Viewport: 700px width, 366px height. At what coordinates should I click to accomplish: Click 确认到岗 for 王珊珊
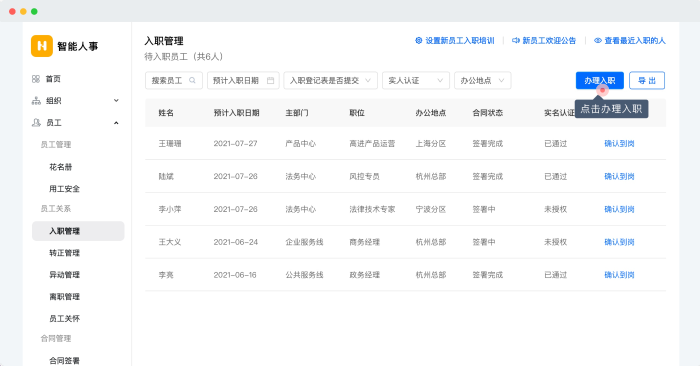(619, 143)
